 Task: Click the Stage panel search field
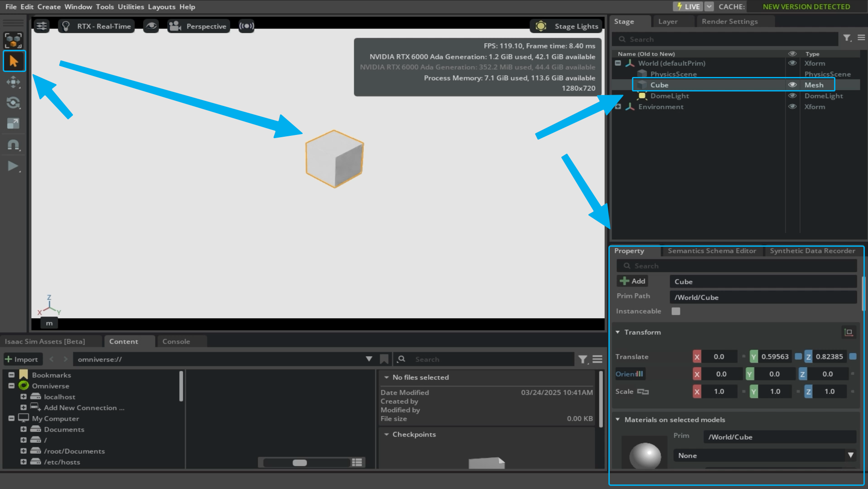tap(725, 39)
